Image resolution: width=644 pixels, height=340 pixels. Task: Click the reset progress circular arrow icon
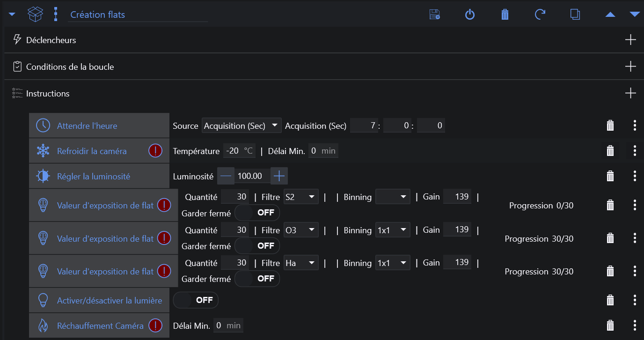(540, 15)
